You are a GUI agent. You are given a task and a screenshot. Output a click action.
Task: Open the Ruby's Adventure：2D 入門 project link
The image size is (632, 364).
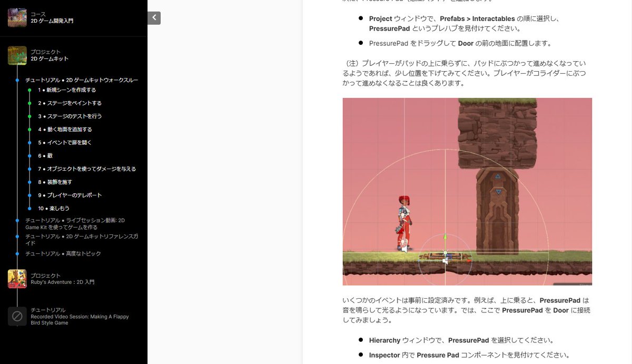tap(62, 279)
